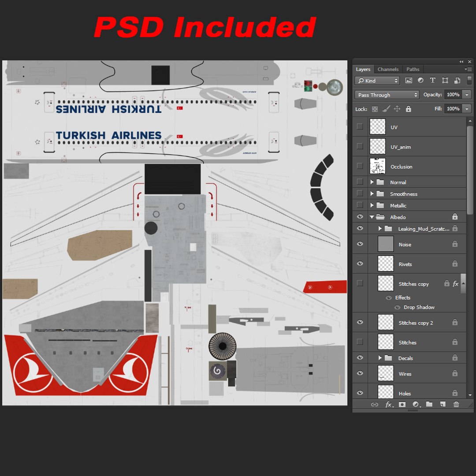Lock transparent pixels icon

[375, 109]
